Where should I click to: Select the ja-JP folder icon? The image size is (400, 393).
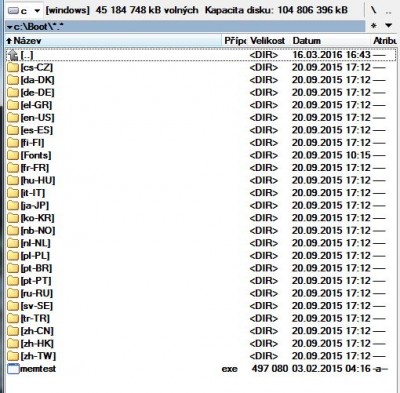(13, 205)
